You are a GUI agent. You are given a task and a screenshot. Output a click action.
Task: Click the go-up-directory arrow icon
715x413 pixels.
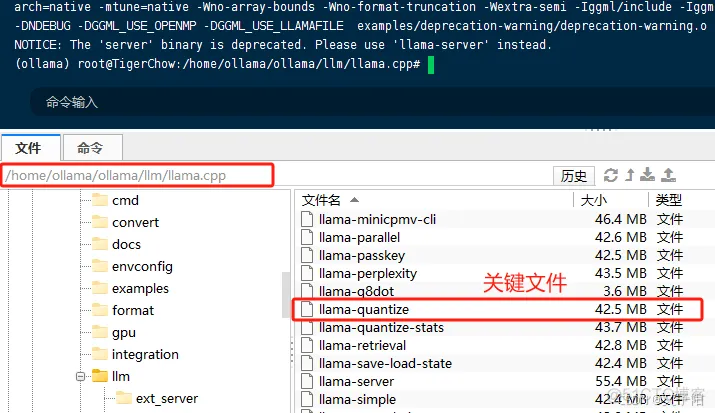[x=630, y=175]
